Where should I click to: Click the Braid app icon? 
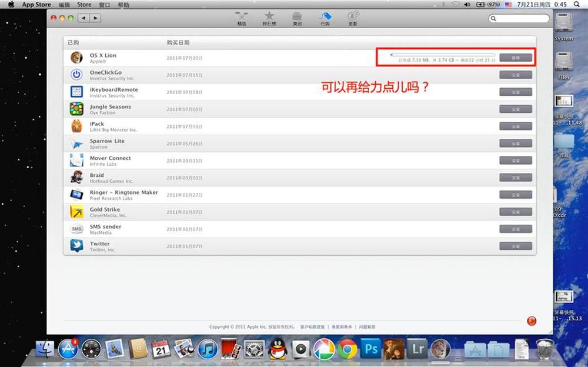76,178
